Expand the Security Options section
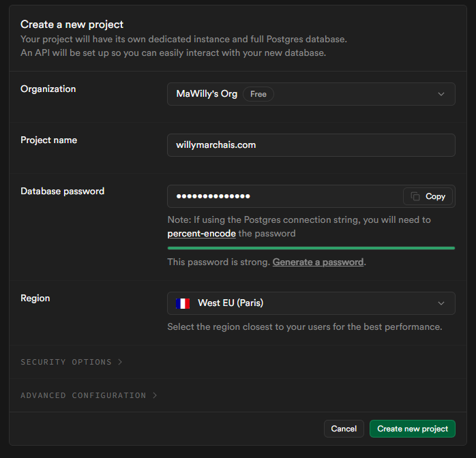 [72, 362]
